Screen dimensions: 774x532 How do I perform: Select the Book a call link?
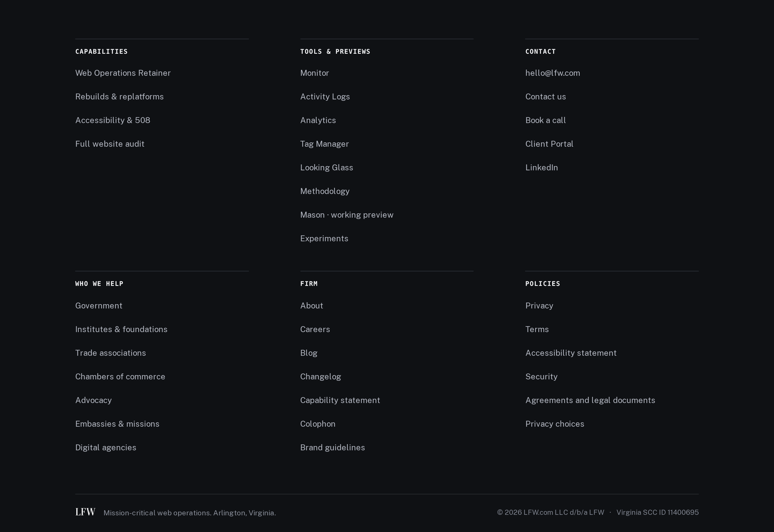coord(546,120)
